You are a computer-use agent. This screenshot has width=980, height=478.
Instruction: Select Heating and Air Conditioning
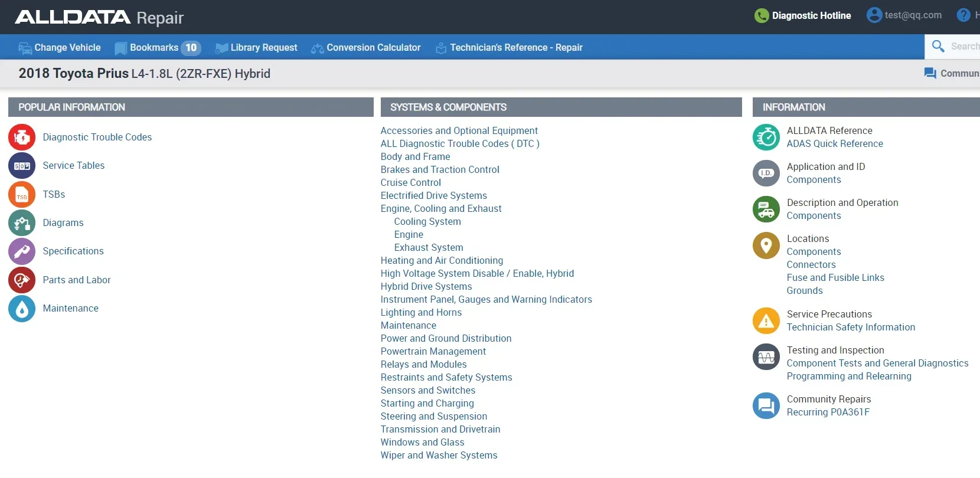pos(442,261)
